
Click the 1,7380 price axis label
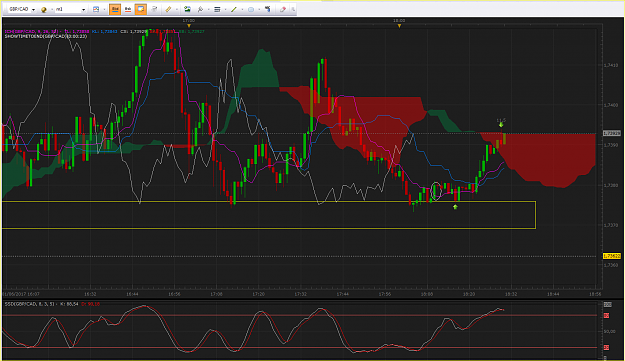(x=611, y=185)
